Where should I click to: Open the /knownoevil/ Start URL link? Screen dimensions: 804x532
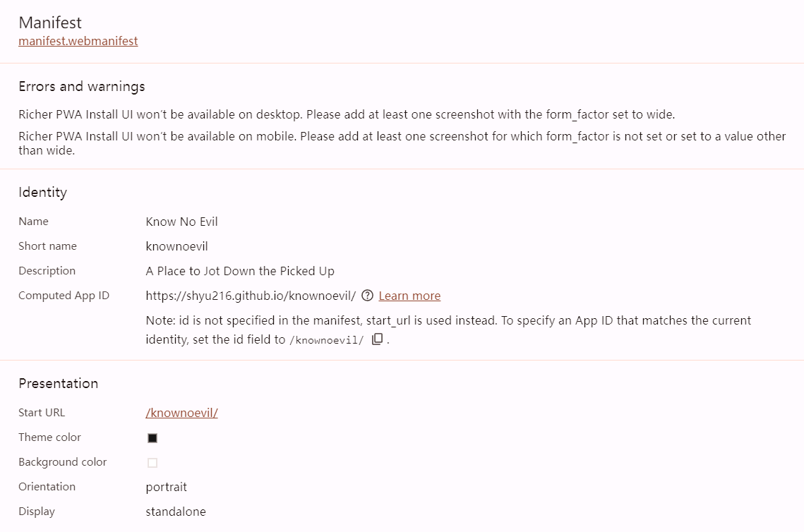tap(181, 413)
